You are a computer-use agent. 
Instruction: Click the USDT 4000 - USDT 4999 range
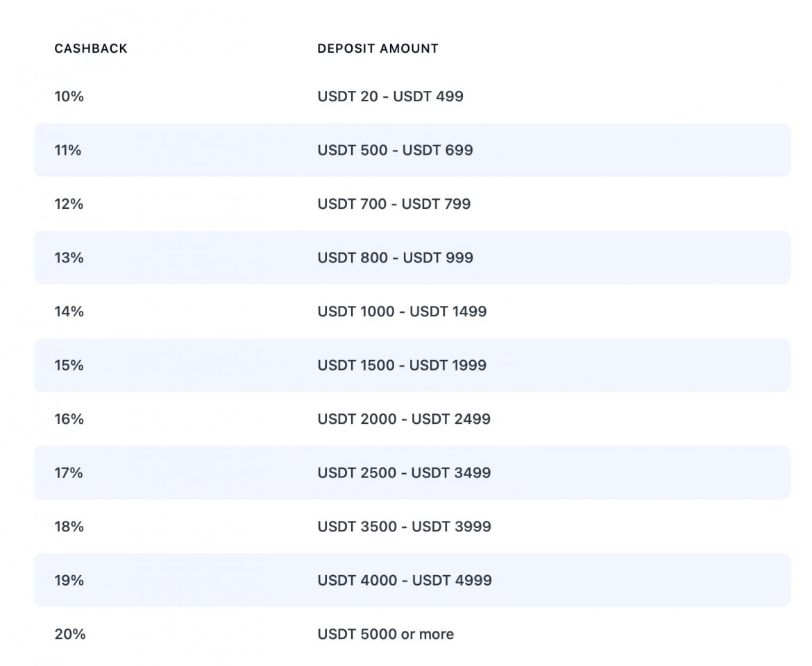pos(405,580)
